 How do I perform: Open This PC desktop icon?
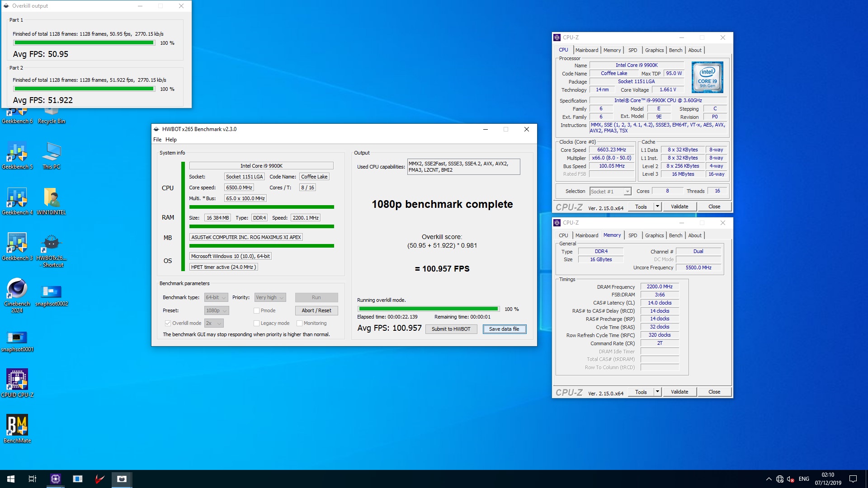click(51, 156)
